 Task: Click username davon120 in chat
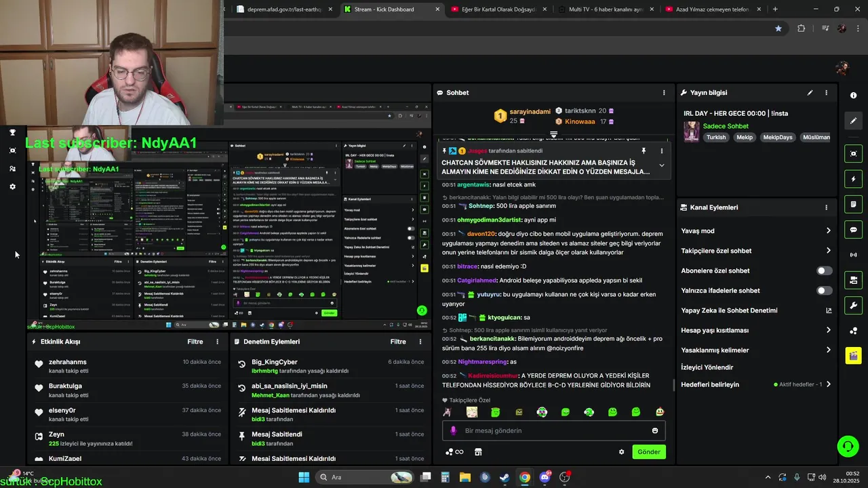pyautogui.click(x=481, y=234)
